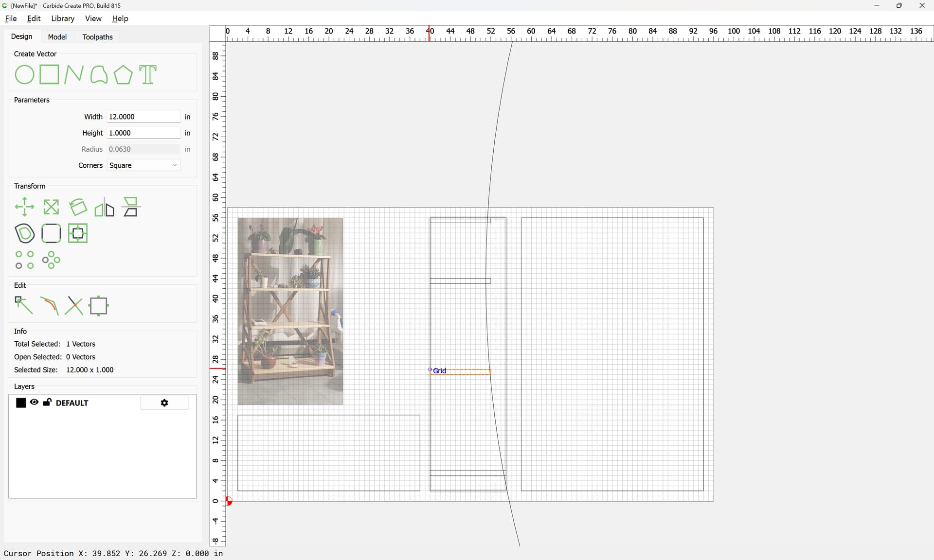Screen dimensions: 934x560
Task: Switch to the Design tab
Action: pos(21,36)
